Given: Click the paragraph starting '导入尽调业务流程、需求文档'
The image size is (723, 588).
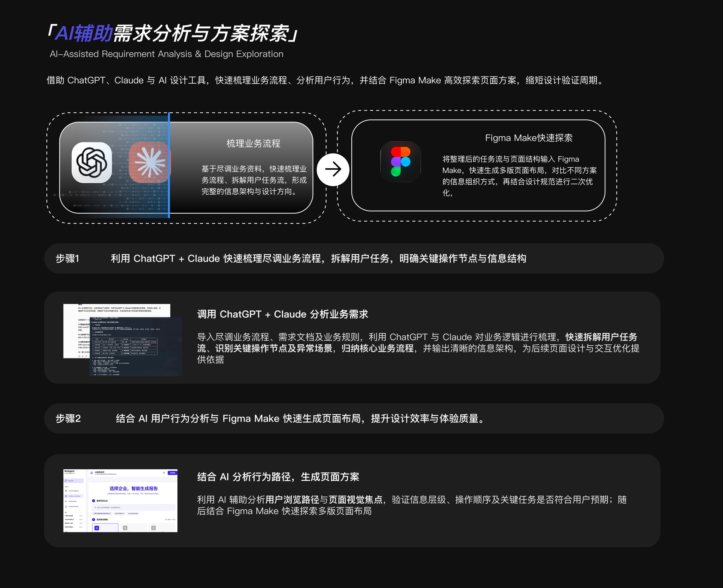Looking at the screenshot, I should point(418,348).
